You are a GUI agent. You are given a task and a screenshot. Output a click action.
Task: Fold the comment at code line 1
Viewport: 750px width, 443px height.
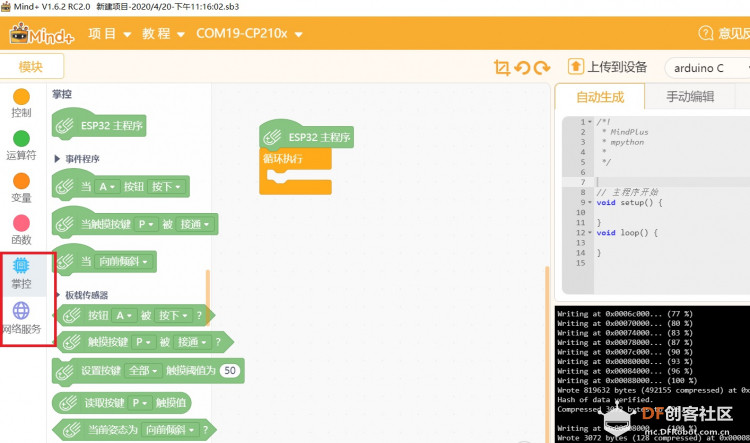tap(590, 122)
